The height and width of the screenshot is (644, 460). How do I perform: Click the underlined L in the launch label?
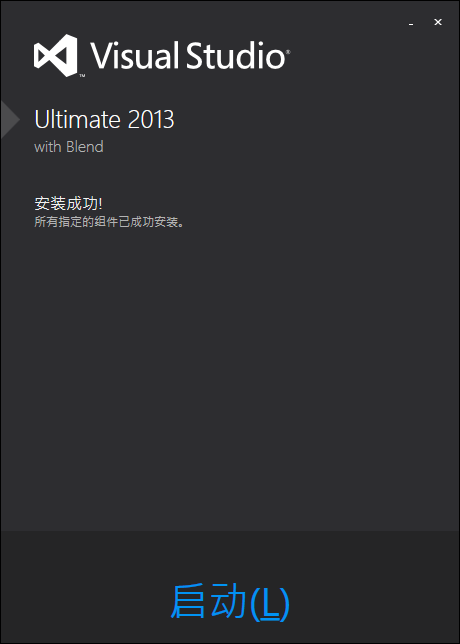pyautogui.click(x=270, y=601)
